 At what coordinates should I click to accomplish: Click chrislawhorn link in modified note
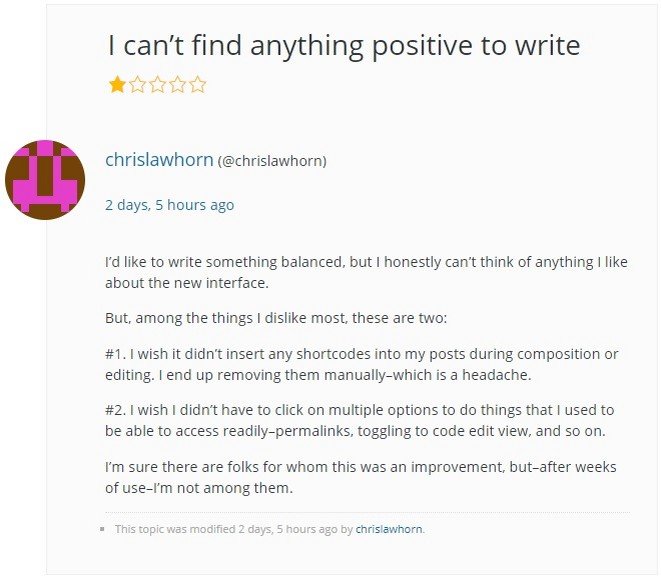pyautogui.click(x=389, y=529)
